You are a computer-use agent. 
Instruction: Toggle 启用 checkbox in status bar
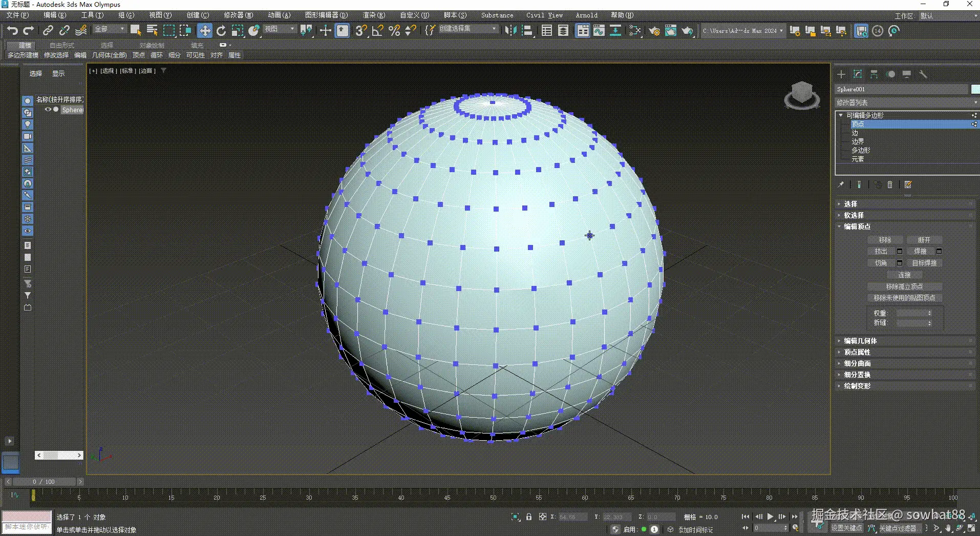click(644, 529)
